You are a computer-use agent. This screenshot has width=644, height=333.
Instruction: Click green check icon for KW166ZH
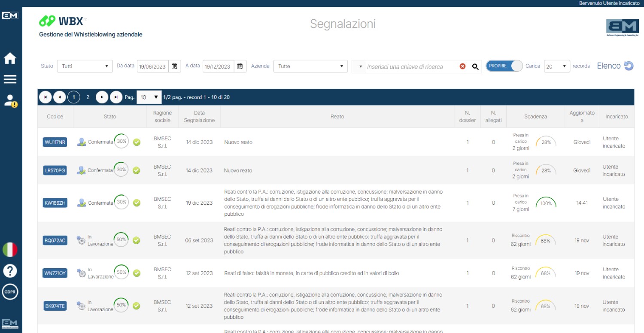coord(137,203)
